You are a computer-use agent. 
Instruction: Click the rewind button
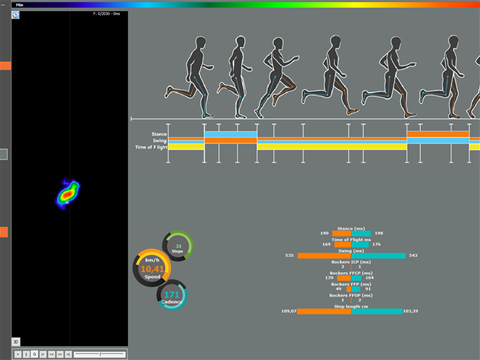[x=52, y=354]
